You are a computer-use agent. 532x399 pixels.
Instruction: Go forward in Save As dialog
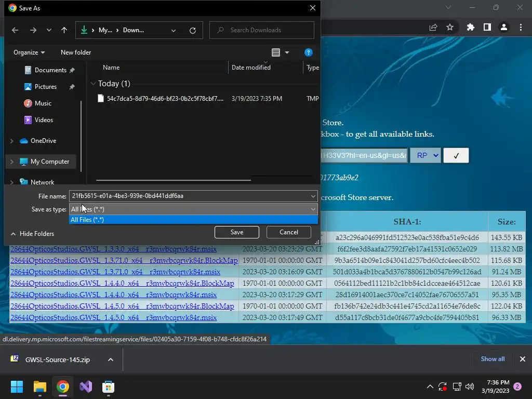pyautogui.click(x=33, y=30)
